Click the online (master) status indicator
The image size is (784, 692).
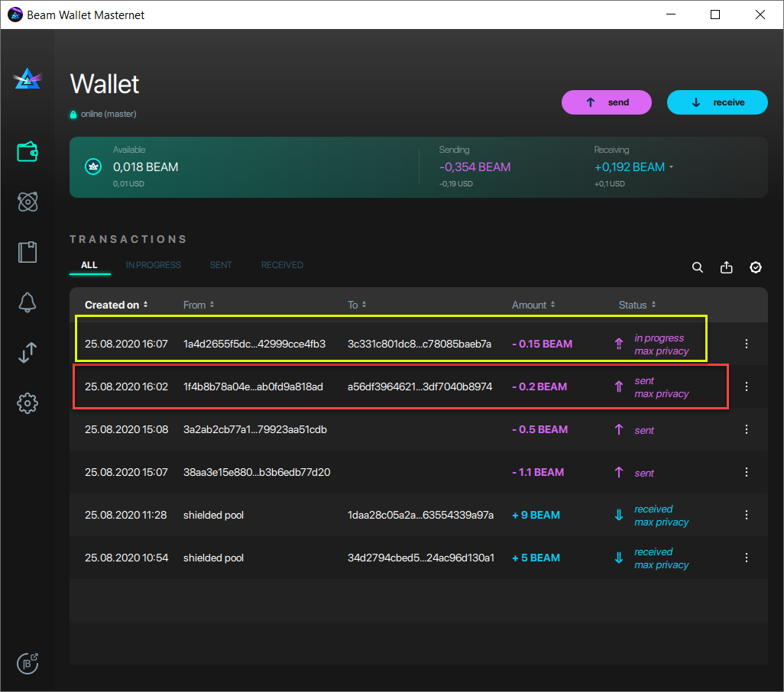click(x=102, y=113)
